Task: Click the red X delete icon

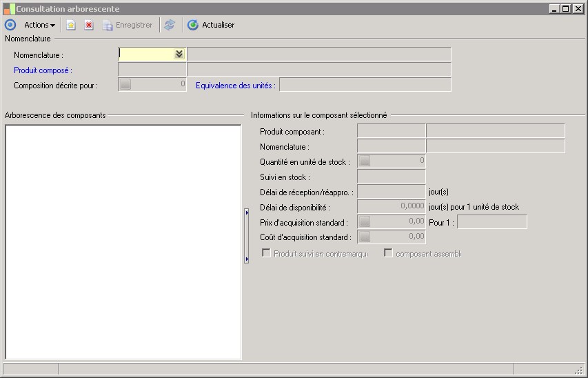Action: [89, 25]
